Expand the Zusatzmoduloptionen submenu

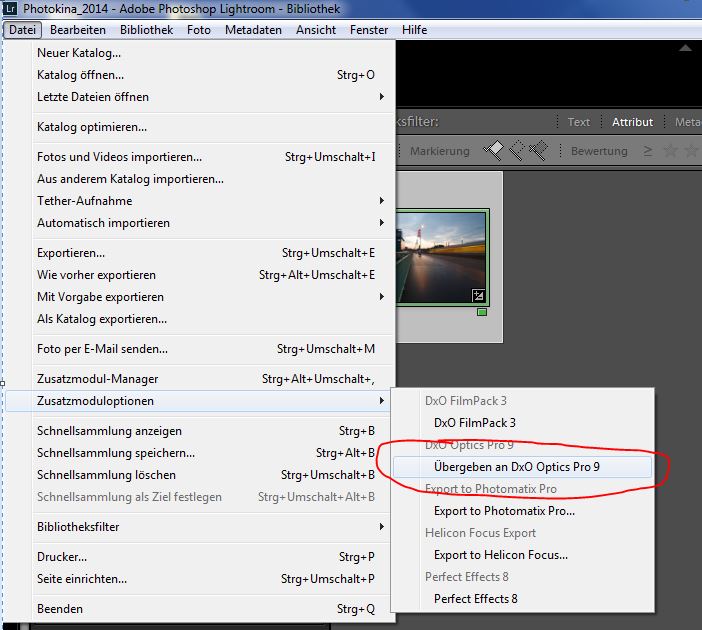coord(199,401)
